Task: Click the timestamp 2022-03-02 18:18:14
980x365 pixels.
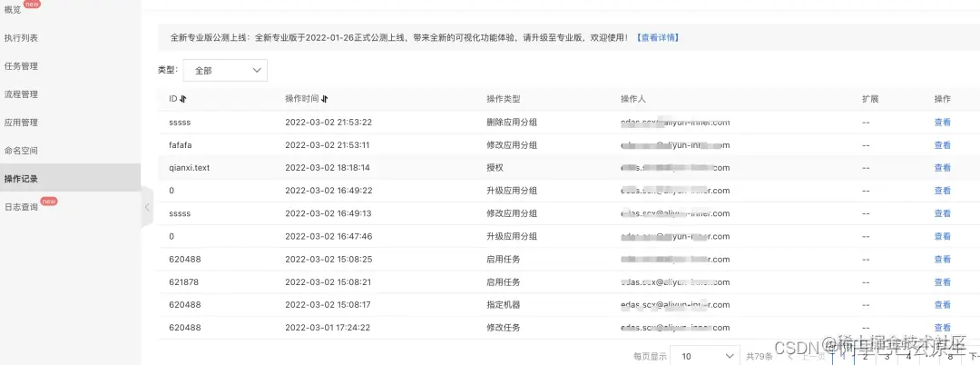Action: [328, 167]
